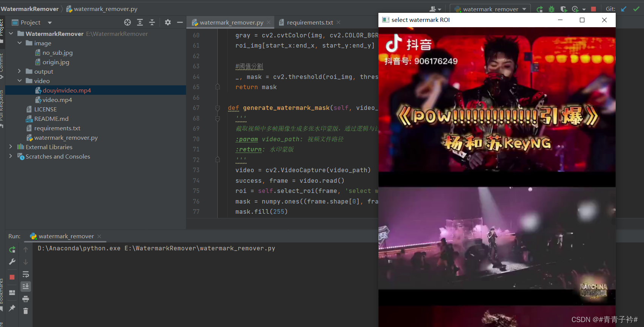
Task: Click the watermark_remover.py breadcrumb in navigation bar
Action: click(x=102, y=9)
